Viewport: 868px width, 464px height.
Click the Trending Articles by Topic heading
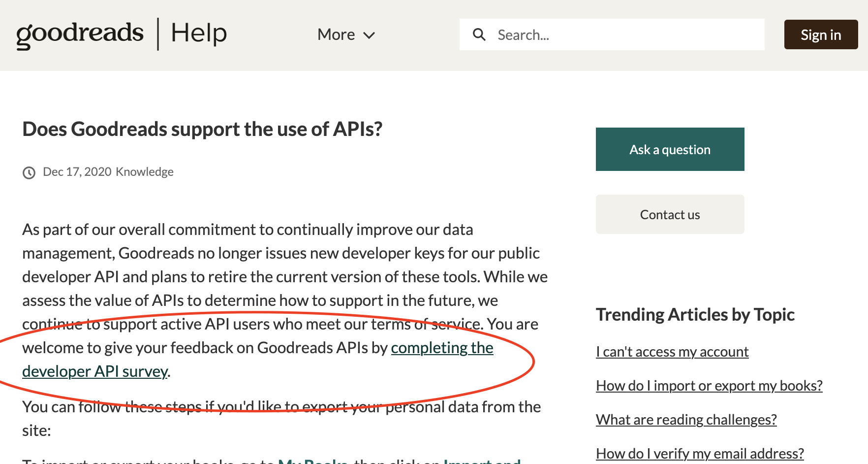(695, 315)
